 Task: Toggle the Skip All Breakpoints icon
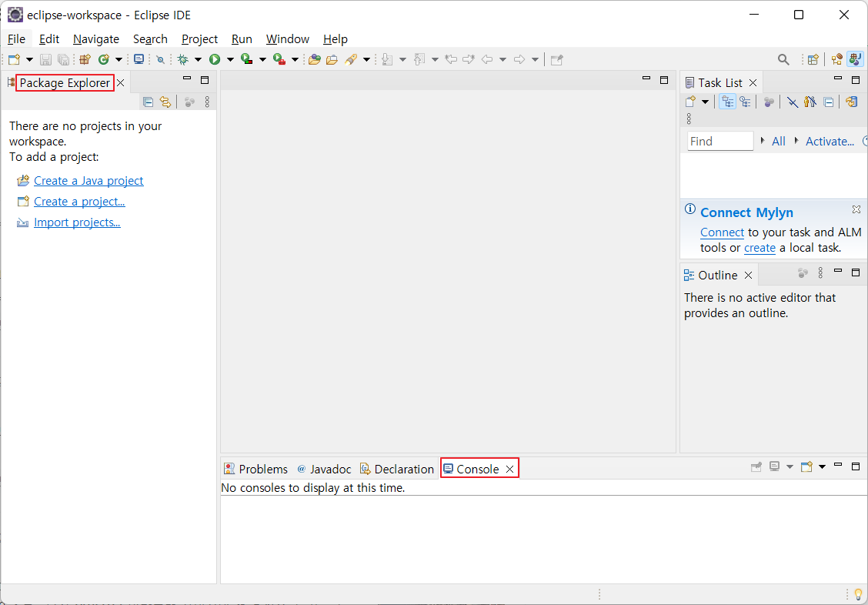[161, 59]
